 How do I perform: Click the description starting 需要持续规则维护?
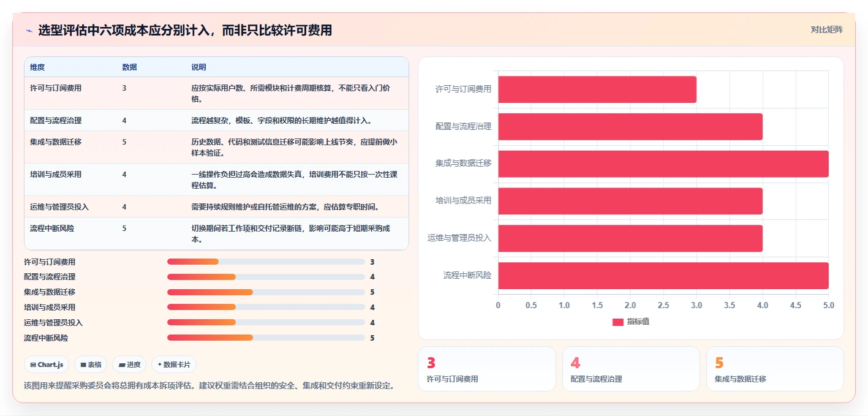point(285,207)
